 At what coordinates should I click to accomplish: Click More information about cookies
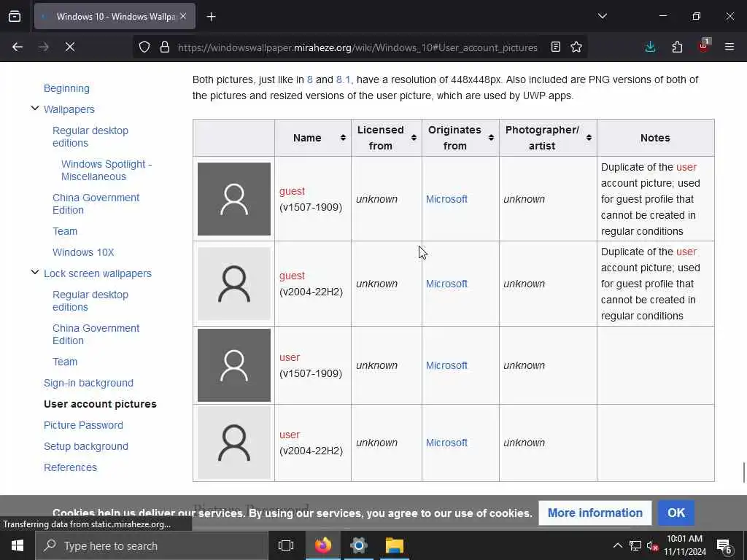click(595, 513)
